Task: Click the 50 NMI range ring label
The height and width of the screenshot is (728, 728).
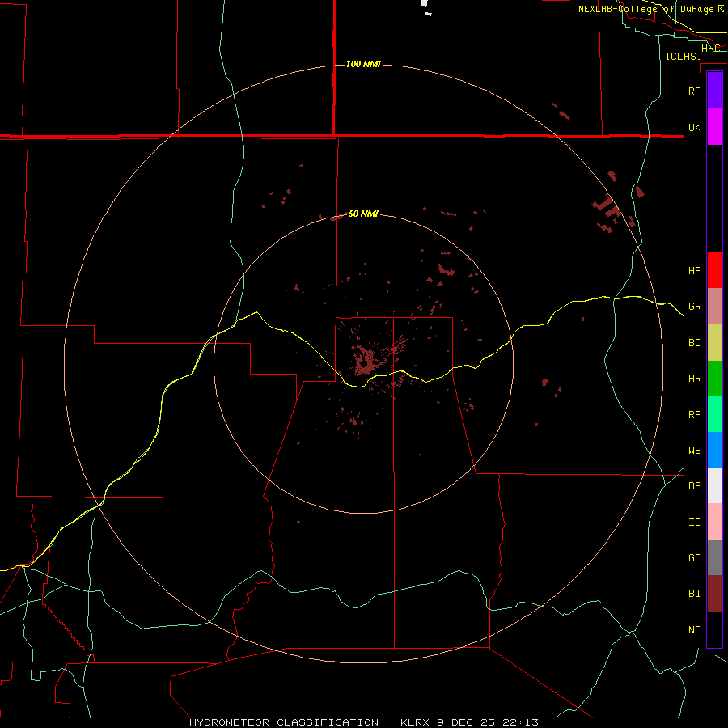Action: [x=363, y=214]
